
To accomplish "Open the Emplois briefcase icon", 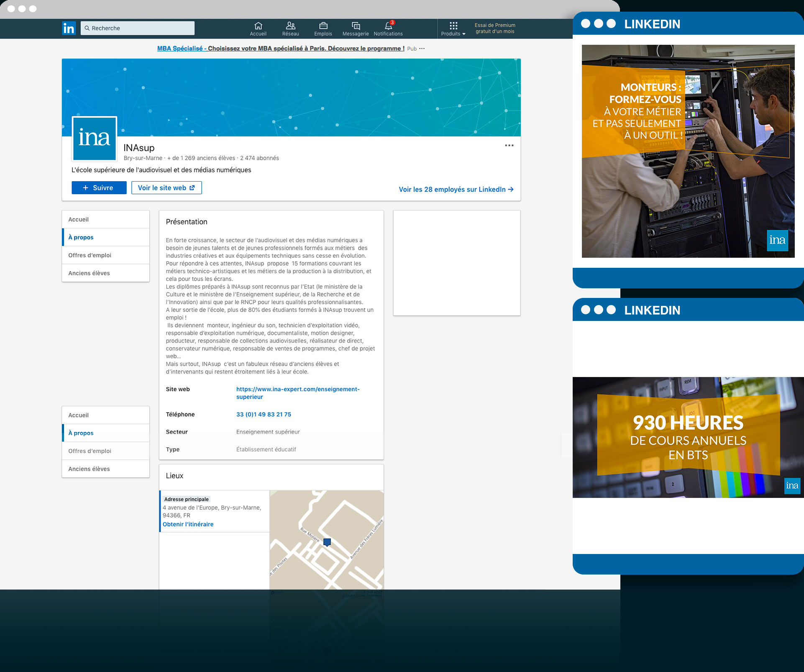I will point(323,29).
